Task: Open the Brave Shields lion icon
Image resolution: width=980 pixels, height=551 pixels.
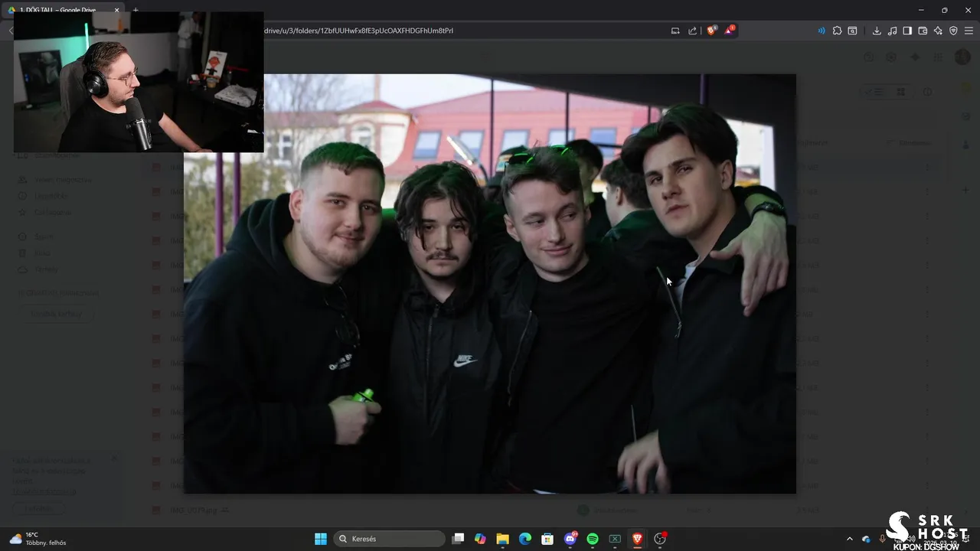Action: tap(712, 31)
